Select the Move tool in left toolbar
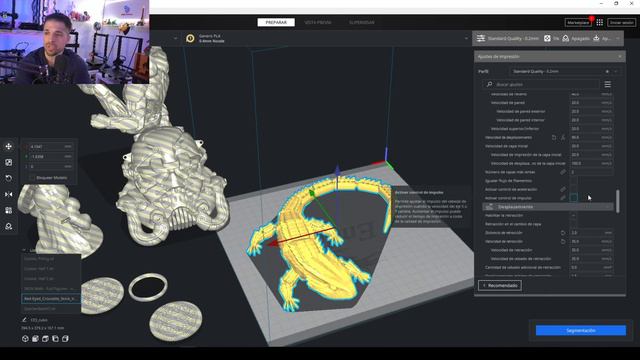Viewport: 640px width, 360px height. tap(9, 147)
